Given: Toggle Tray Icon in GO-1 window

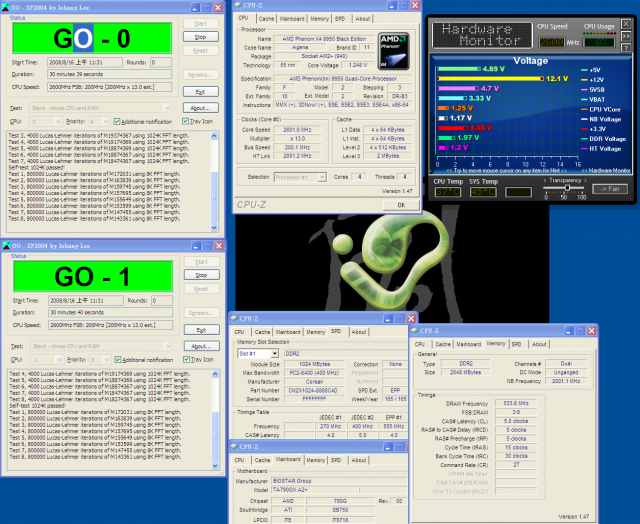Looking at the screenshot, I should coord(186,360).
